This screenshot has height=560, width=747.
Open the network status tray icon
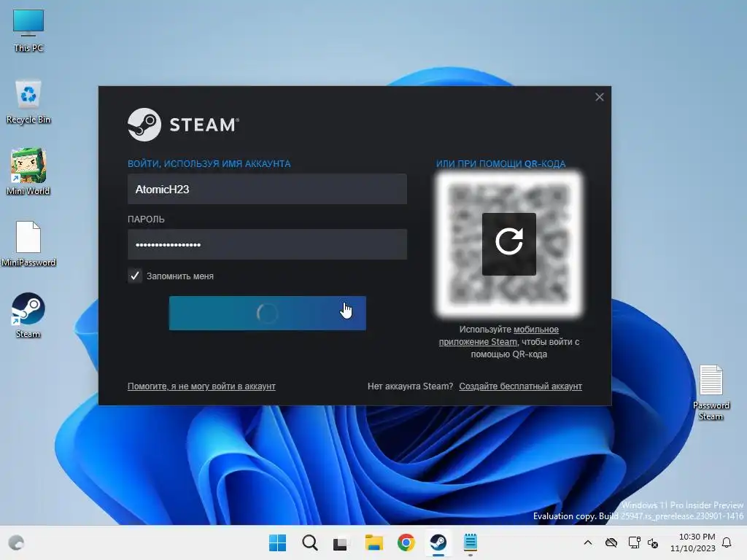[x=634, y=542]
